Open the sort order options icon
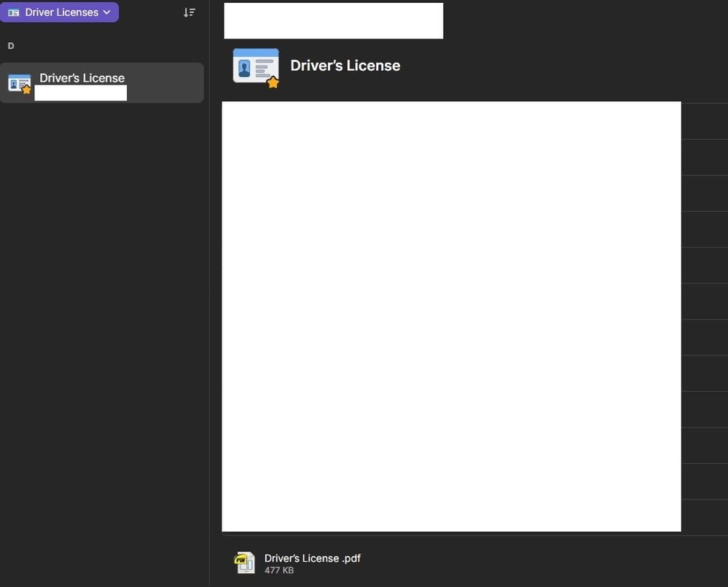This screenshot has width=728, height=587. pyautogui.click(x=189, y=12)
